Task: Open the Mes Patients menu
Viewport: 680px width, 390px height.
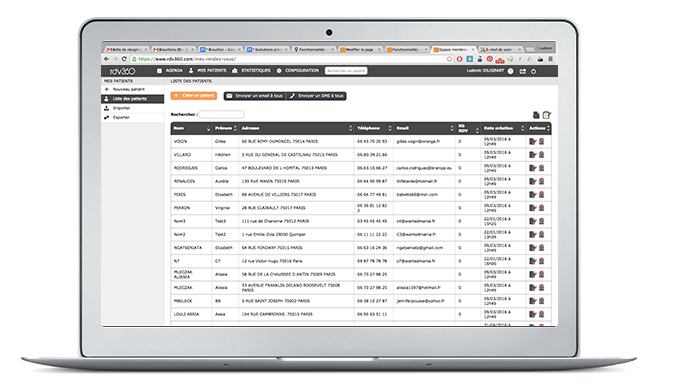Action: 207,70
